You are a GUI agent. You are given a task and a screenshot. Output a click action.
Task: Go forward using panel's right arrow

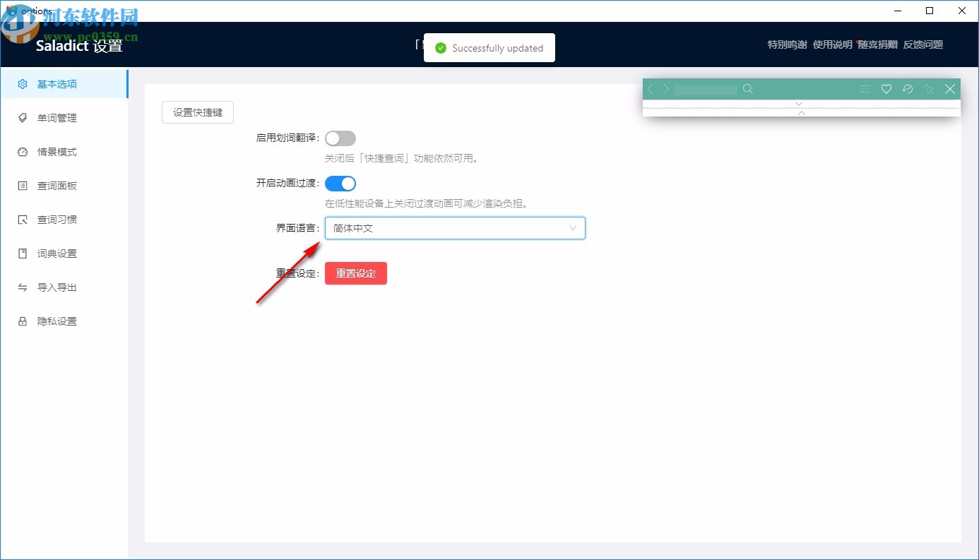(665, 89)
